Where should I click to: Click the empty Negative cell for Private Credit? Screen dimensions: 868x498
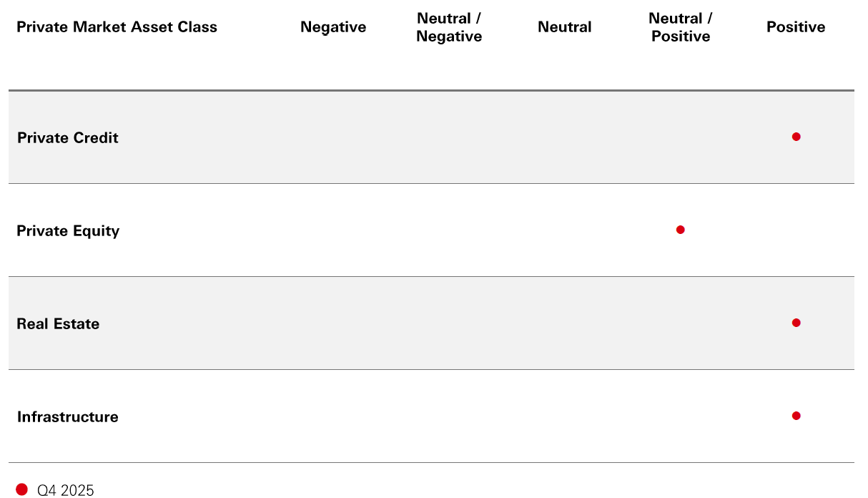[x=333, y=137]
